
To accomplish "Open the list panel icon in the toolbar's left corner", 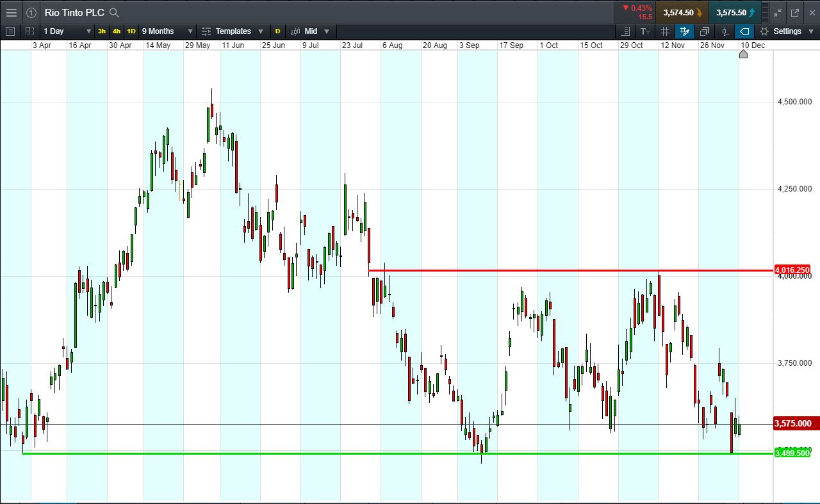I will 10,31.
